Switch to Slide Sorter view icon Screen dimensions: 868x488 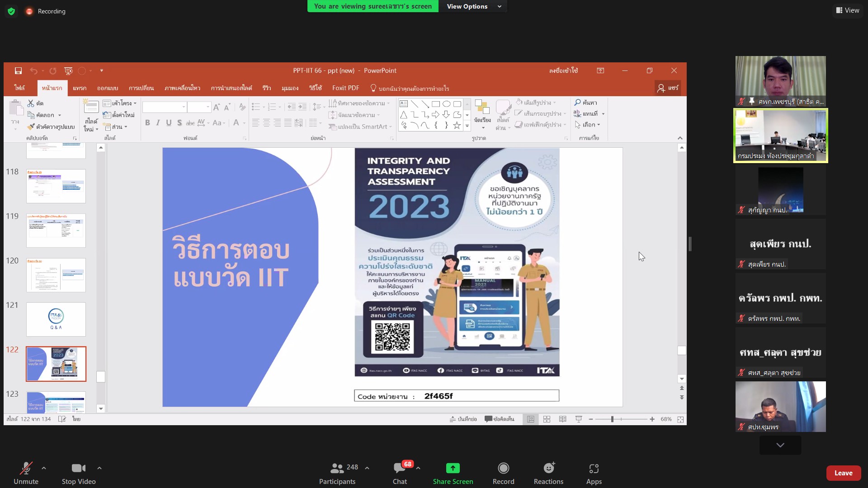[547, 419]
